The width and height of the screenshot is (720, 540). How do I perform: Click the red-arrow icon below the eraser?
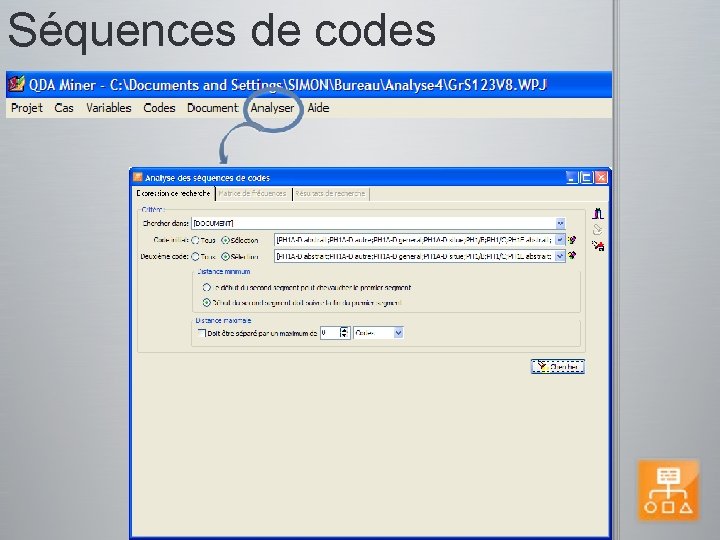[x=597, y=245]
